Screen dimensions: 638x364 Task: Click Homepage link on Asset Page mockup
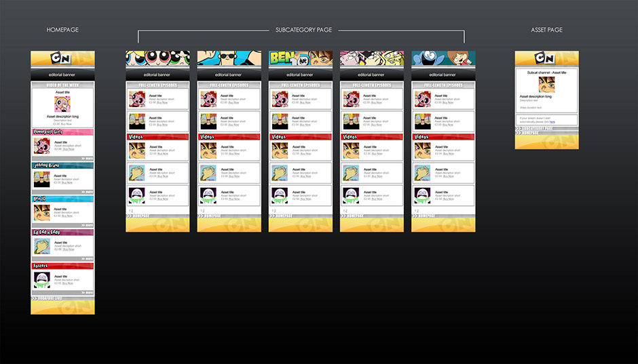pos(528,133)
